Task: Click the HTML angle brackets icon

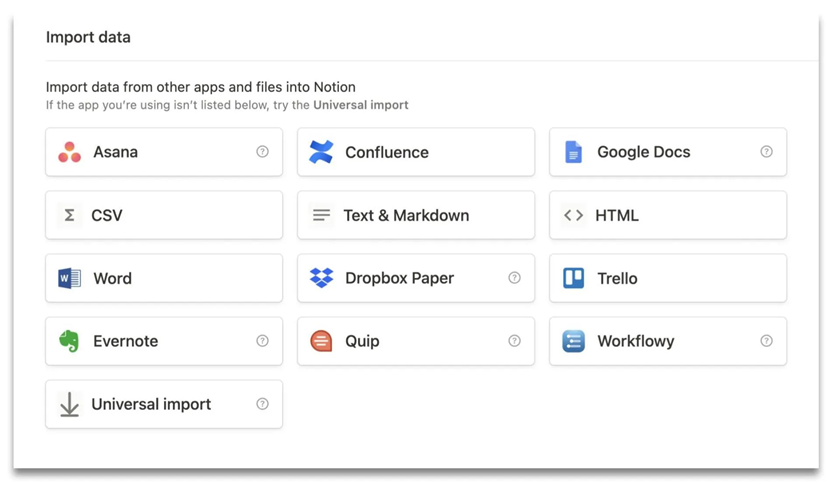Action: [x=573, y=215]
